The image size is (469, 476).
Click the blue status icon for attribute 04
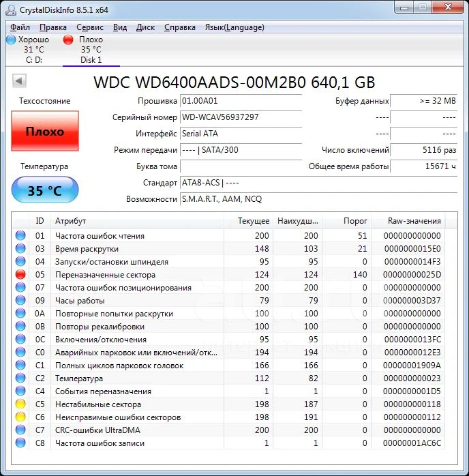tap(20, 261)
